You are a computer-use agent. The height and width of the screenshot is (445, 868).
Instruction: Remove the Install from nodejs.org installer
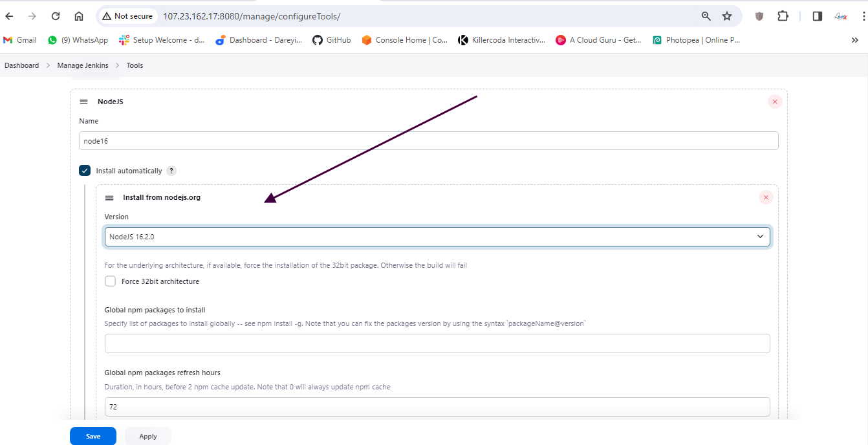(x=766, y=197)
